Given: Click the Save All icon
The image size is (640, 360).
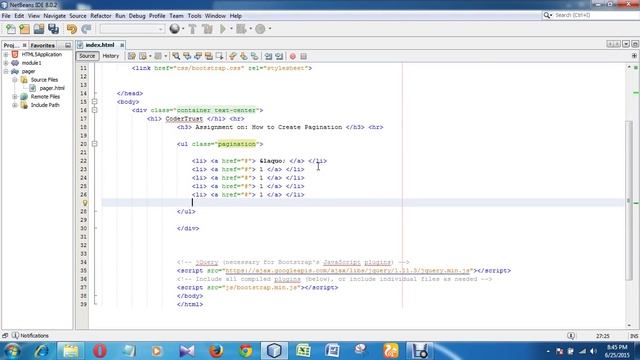Looking at the screenshot, I should coord(53,29).
